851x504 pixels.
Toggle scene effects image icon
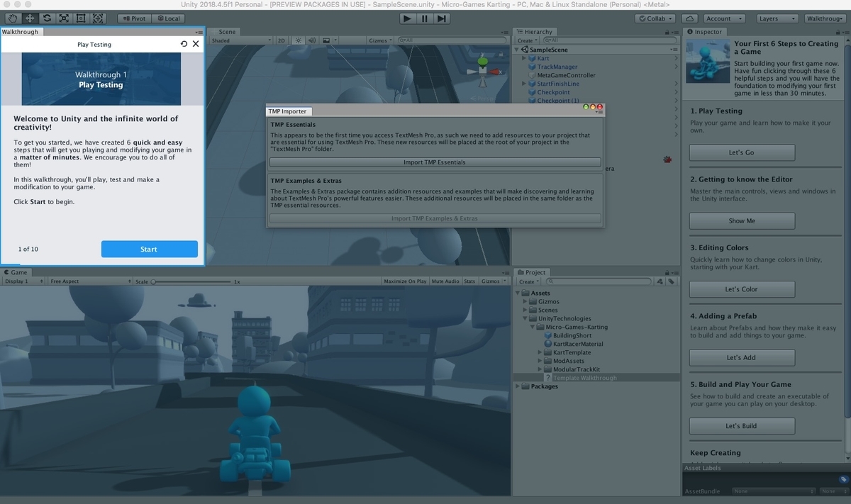point(326,40)
